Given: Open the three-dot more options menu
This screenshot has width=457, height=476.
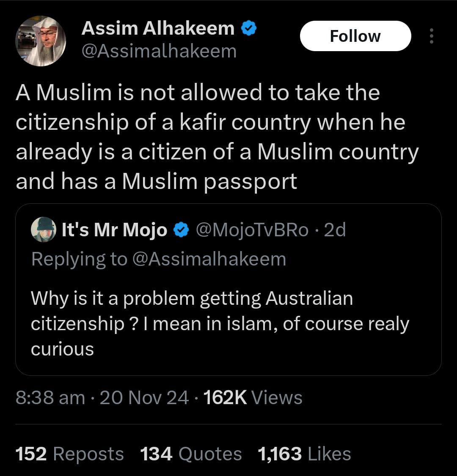Looking at the screenshot, I should (431, 36).
